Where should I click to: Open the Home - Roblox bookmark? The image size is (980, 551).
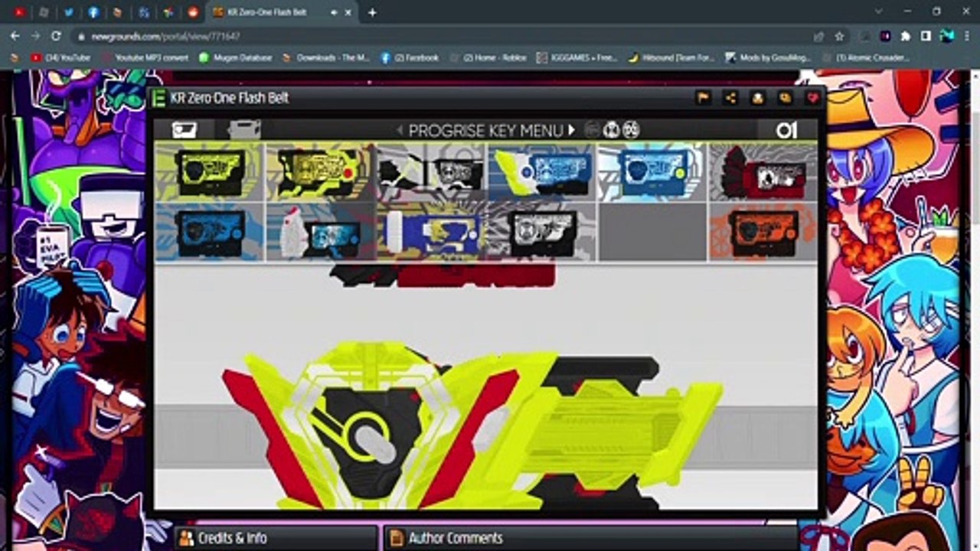[488, 57]
